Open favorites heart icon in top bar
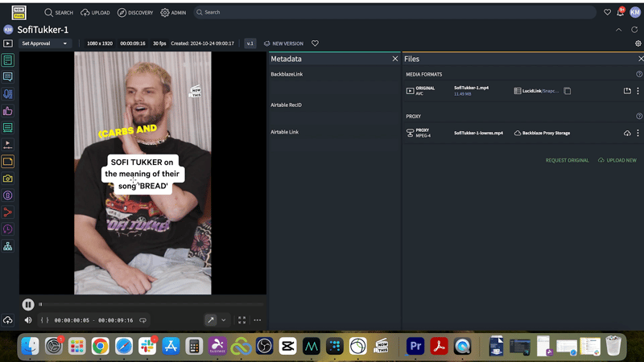Viewport: 644px width, 362px height. (x=607, y=12)
